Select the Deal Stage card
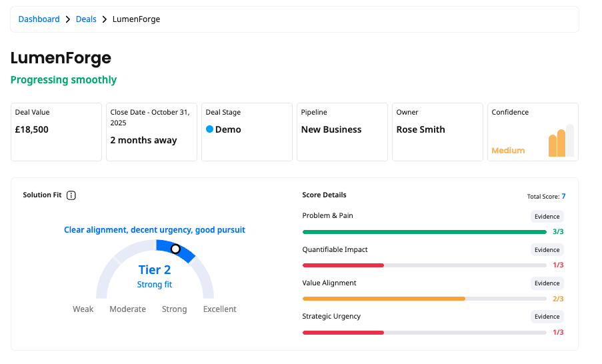 pos(247,132)
